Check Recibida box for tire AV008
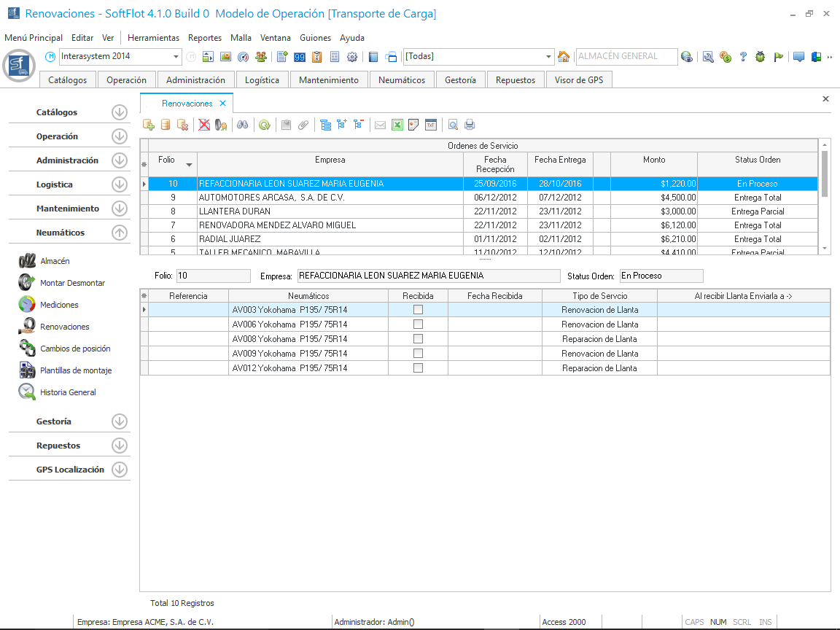Image resolution: width=840 pixels, height=630 pixels. [x=418, y=339]
